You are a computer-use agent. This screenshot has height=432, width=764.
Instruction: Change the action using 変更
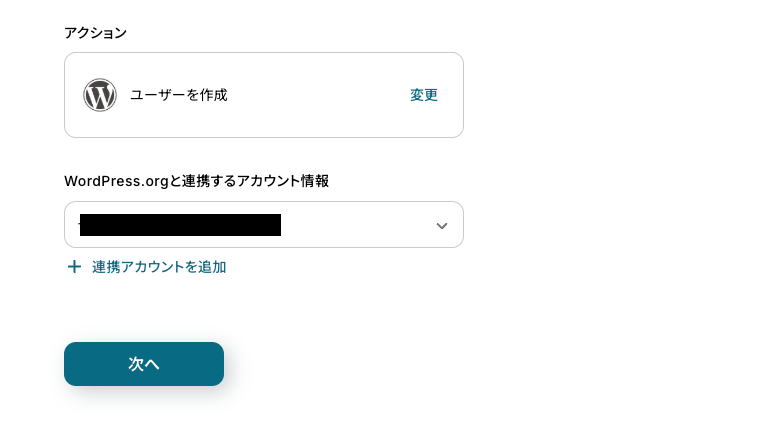[423, 95]
